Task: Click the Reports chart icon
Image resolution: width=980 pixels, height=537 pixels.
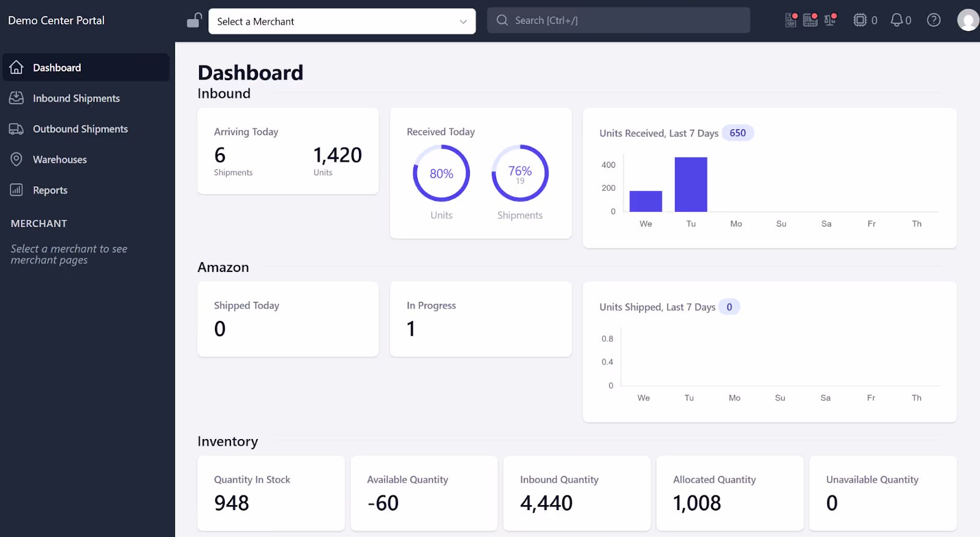Action: pyautogui.click(x=17, y=190)
